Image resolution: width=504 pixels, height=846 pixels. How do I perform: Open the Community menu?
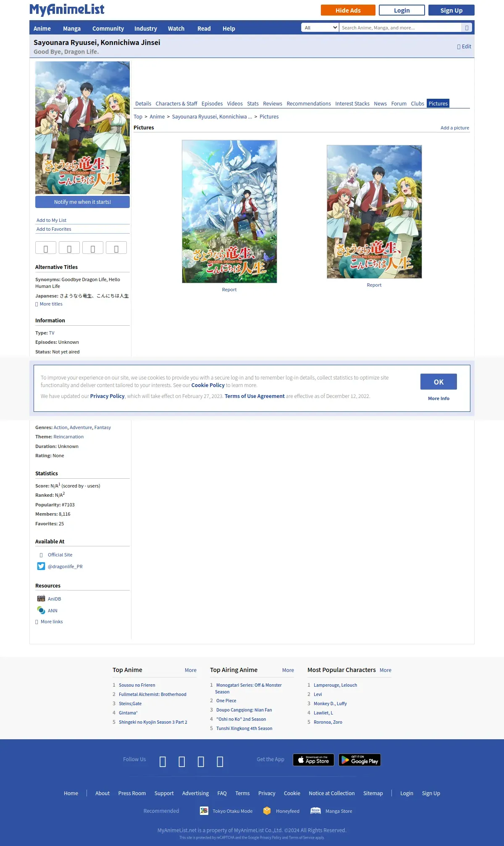pos(108,29)
